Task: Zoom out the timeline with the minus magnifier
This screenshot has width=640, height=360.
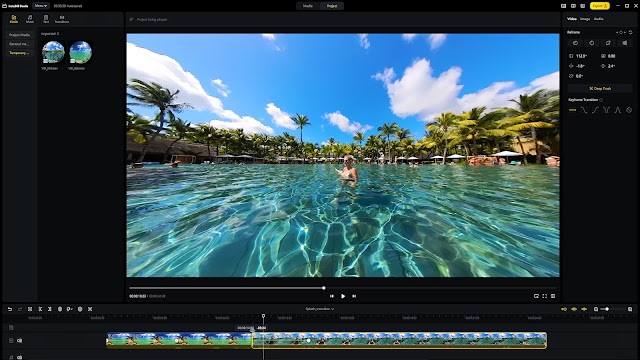Action: (596, 309)
